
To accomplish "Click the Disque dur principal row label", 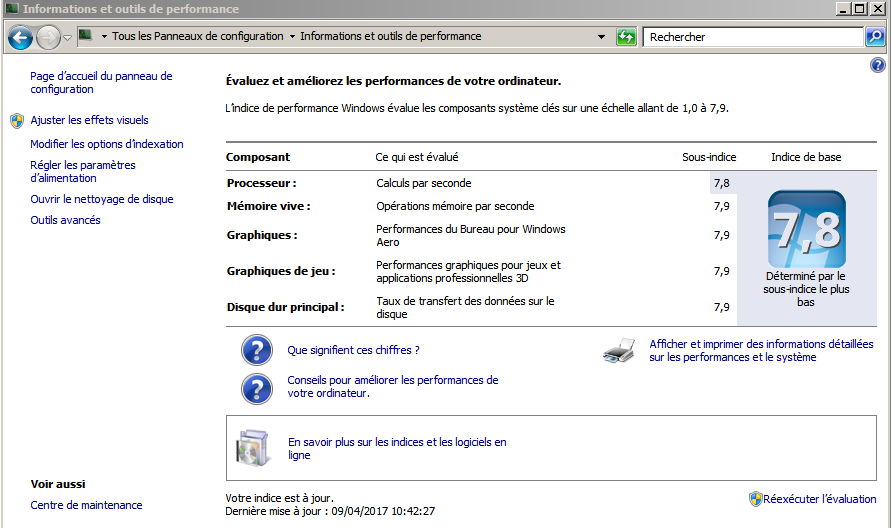I will tap(286, 307).
